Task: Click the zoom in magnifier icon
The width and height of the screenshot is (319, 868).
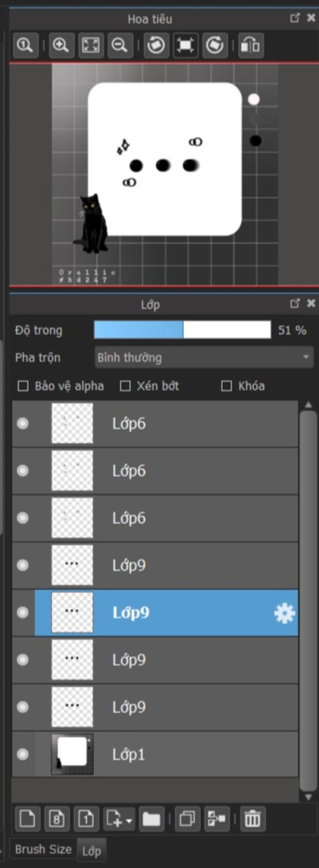Action: (62, 45)
